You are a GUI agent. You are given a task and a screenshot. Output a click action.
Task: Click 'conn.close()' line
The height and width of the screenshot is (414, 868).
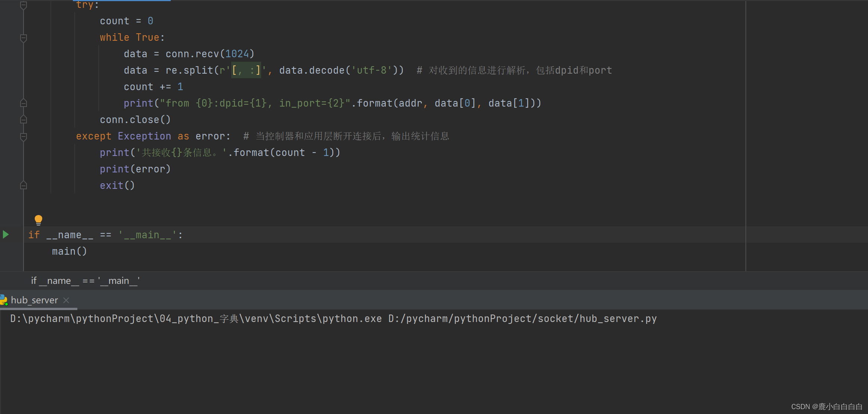click(x=135, y=120)
